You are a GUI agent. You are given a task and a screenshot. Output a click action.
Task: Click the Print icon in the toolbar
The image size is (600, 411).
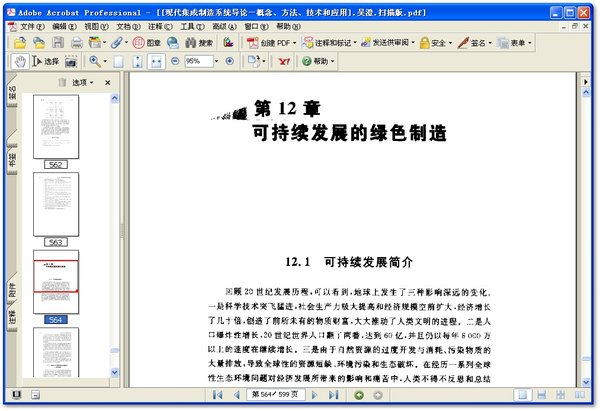pyautogui.click(x=77, y=42)
